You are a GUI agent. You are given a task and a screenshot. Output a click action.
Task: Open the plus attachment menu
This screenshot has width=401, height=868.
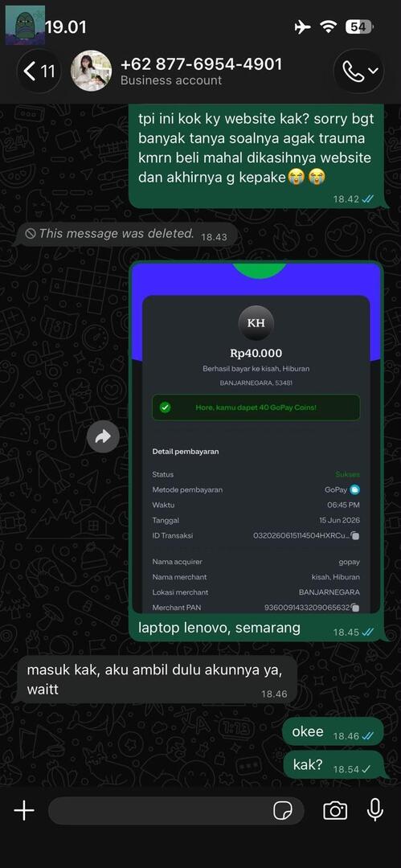24,811
